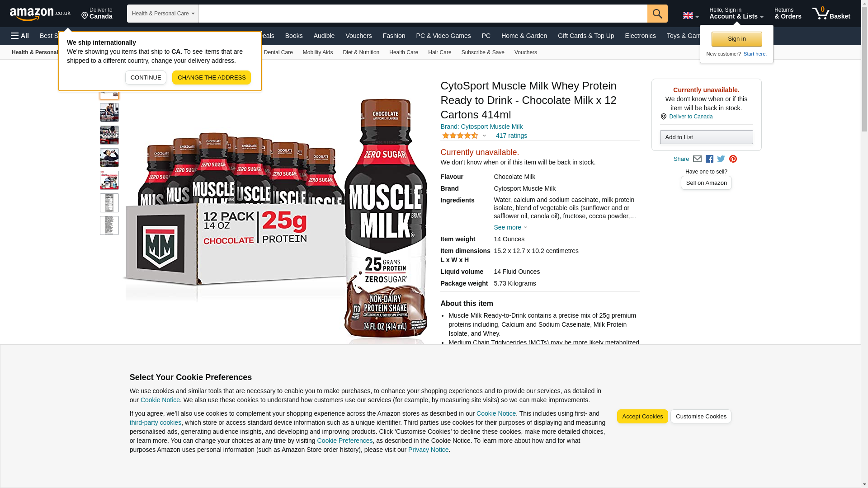Viewport: 868px width, 488px height.
Task: Open the basket cart icon
Action: click(x=831, y=14)
